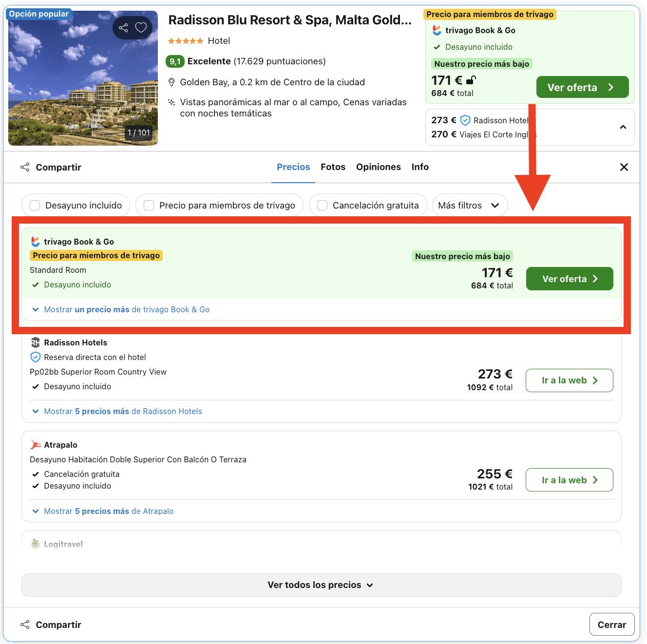
Task: Click Ir a la web for Radisson Hotels
Action: [570, 380]
